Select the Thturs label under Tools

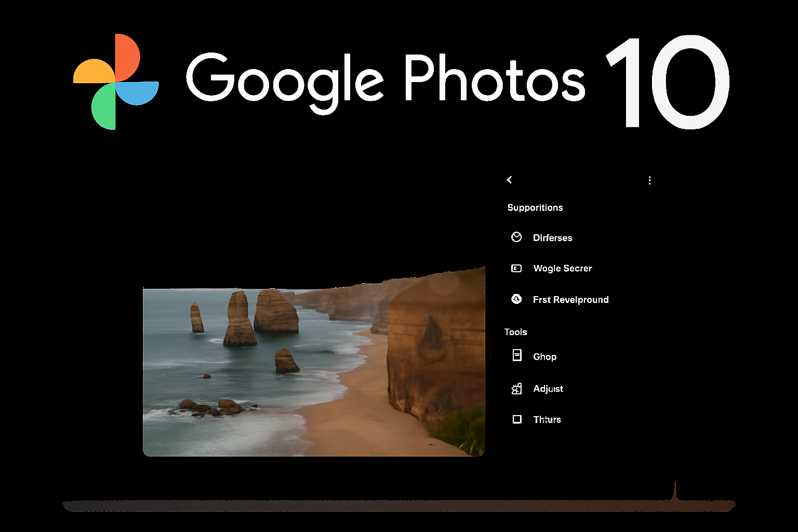tap(547, 420)
